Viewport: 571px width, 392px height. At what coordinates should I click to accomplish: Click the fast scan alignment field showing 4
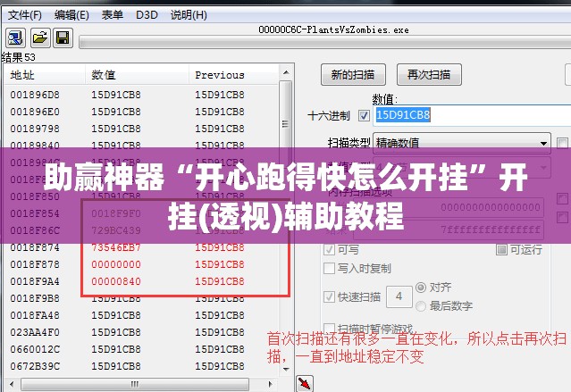click(x=399, y=296)
